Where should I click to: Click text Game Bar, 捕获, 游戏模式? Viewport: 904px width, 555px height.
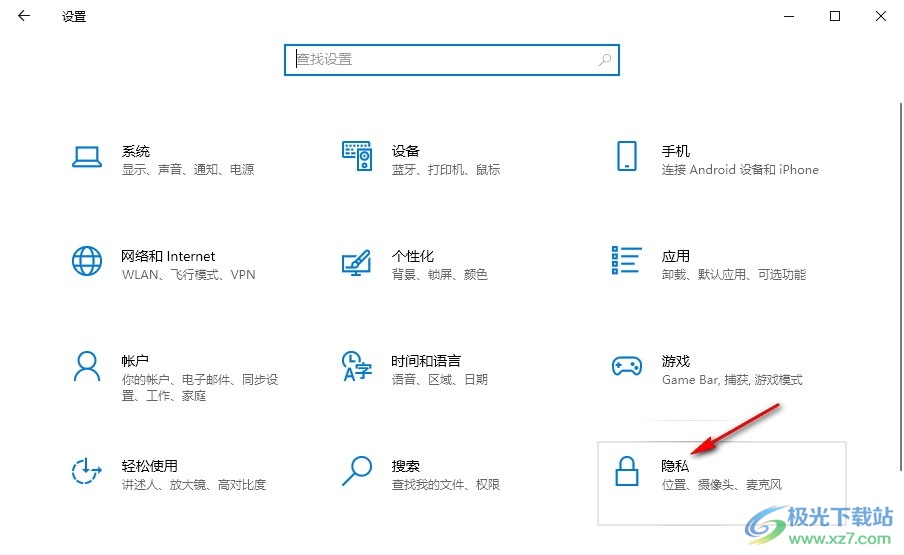pyautogui.click(x=732, y=379)
